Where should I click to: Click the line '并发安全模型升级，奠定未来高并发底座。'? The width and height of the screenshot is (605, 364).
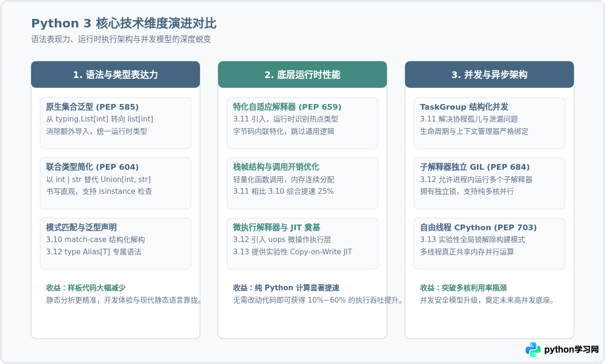(x=487, y=300)
